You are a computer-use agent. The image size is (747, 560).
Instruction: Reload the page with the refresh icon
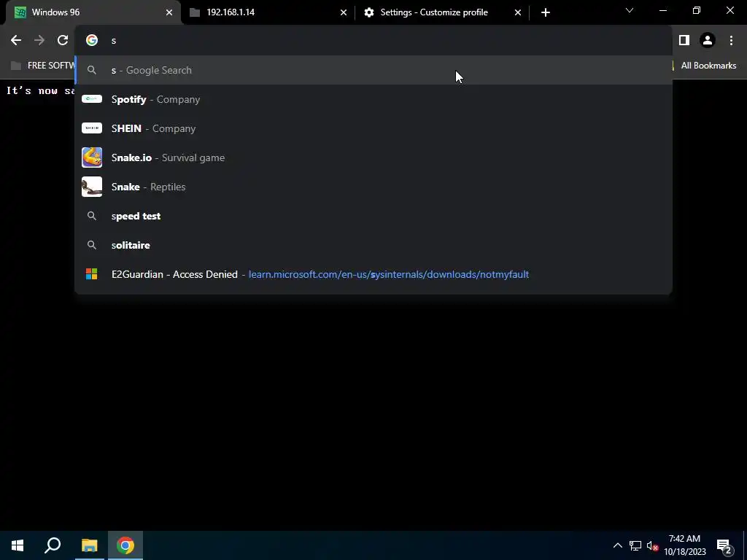63,41
